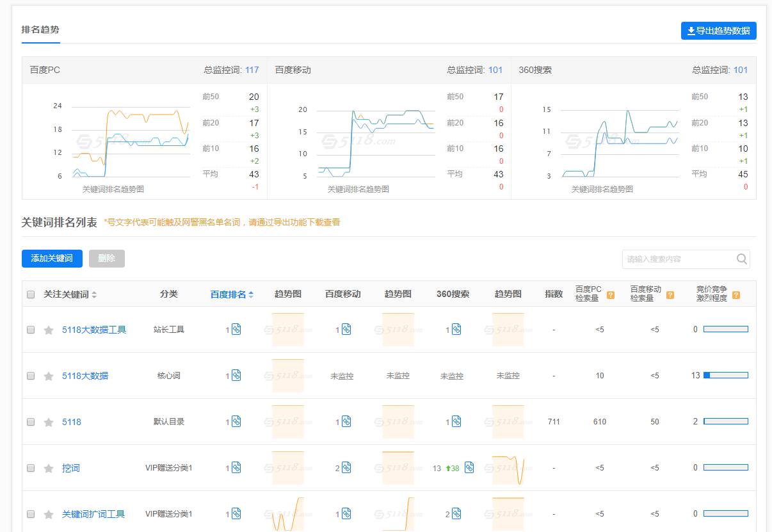The width and height of the screenshot is (772, 532).
Task: Click the competition bar in the 5118 row
Action: click(726, 421)
